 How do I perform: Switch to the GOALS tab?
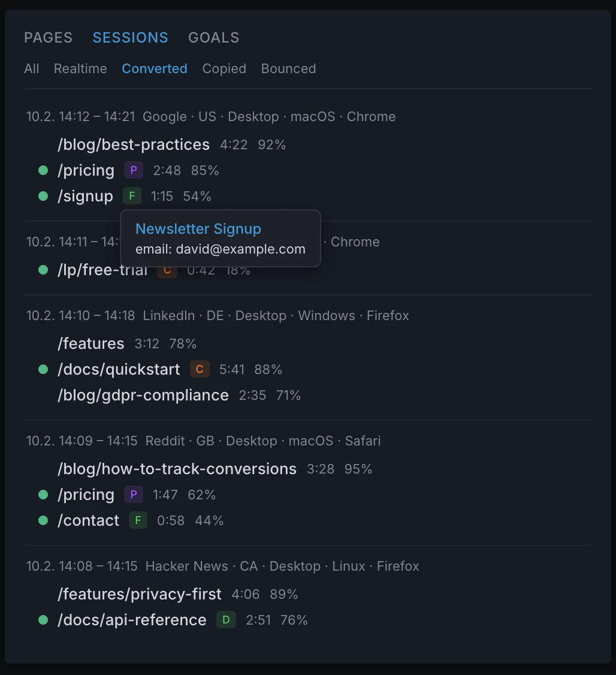pos(213,37)
